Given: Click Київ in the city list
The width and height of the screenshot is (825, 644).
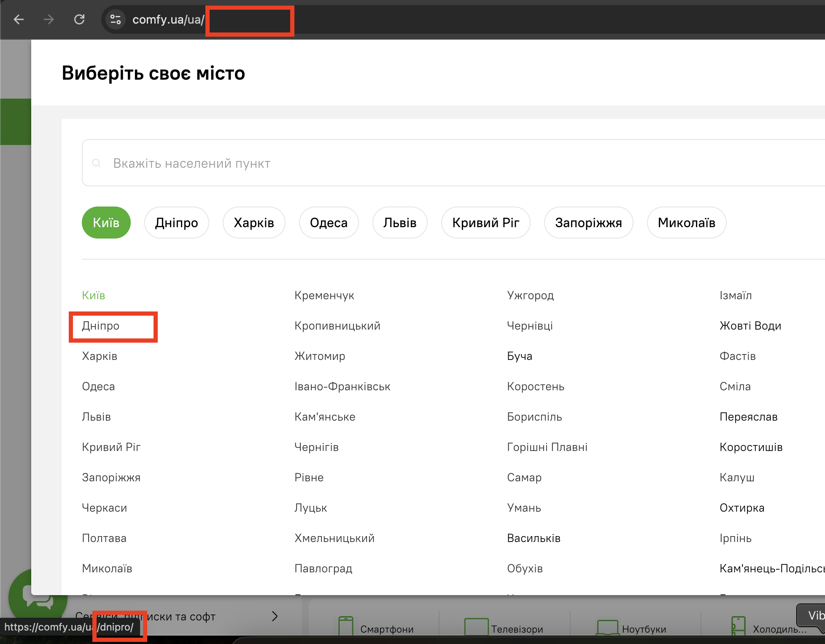Looking at the screenshot, I should pos(94,295).
